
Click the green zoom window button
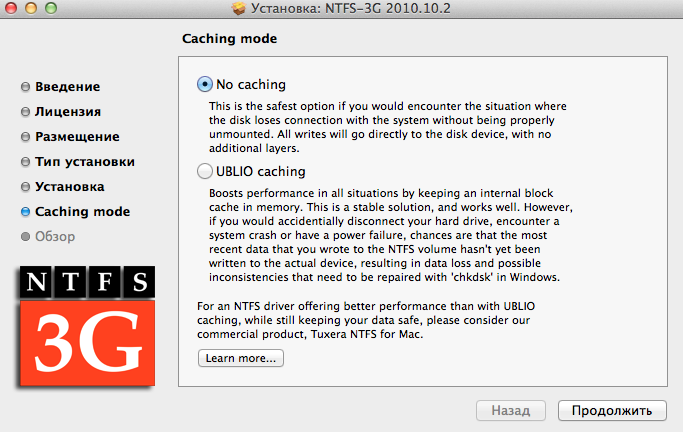tap(51, 8)
